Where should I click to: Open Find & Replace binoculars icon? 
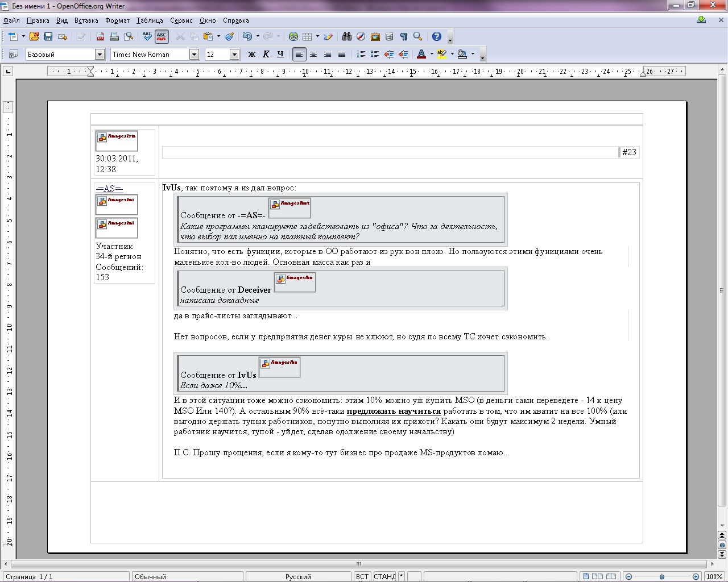click(347, 36)
